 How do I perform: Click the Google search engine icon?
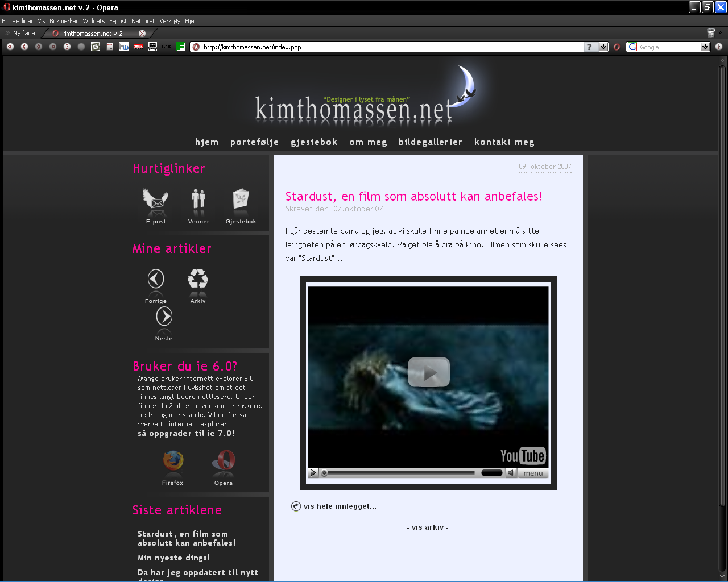tap(632, 47)
